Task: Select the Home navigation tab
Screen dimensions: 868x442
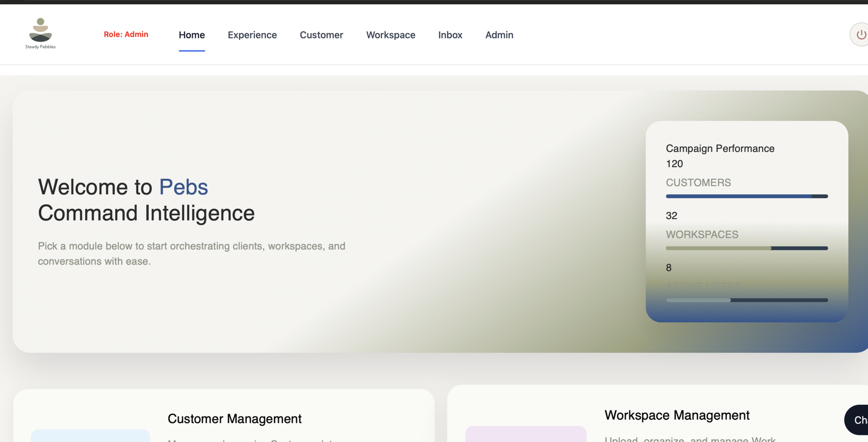Action: pyautogui.click(x=192, y=35)
